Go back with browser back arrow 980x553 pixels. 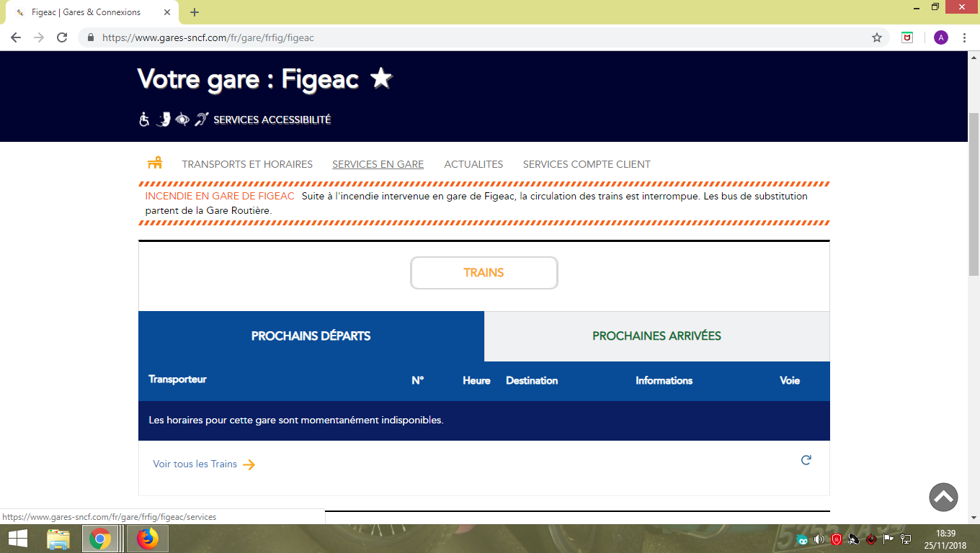click(16, 37)
